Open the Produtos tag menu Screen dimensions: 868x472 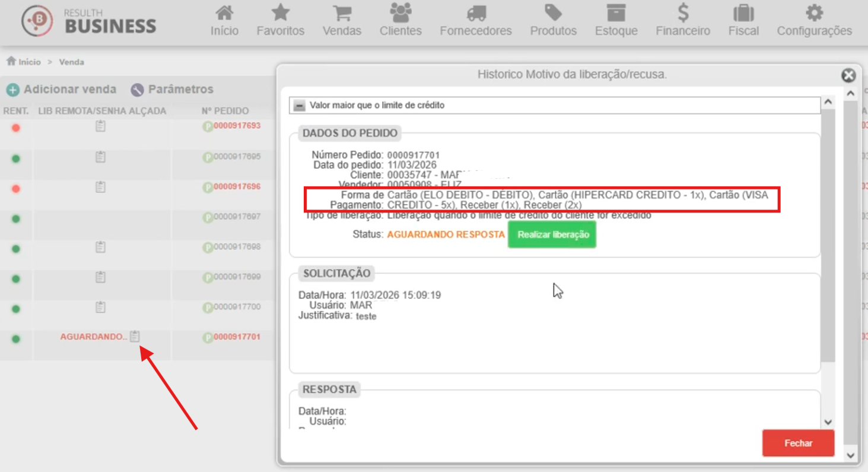[553, 20]
